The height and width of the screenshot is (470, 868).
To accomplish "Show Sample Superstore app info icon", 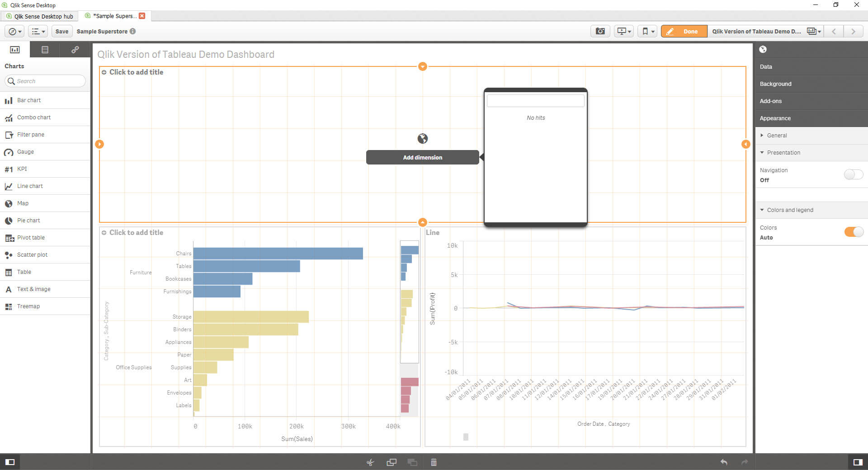I will click(133, 31).
